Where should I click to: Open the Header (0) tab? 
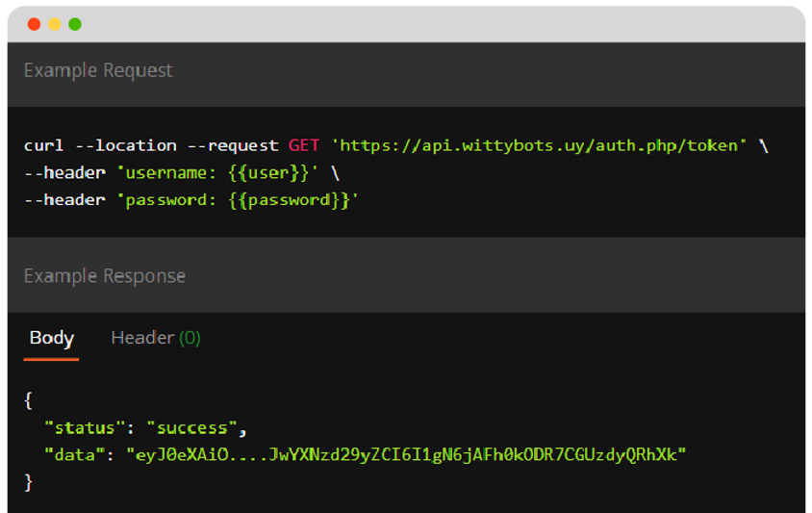(x=156, y=338)
